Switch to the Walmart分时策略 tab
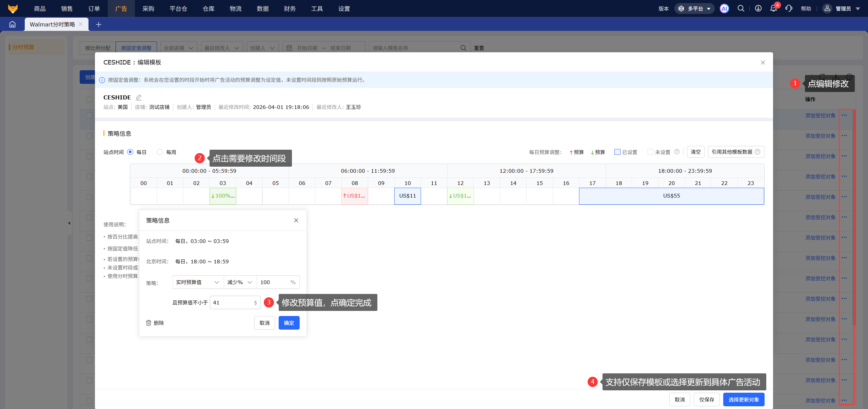The width and height of the screenshot is (868, 409). coord(52,24)
